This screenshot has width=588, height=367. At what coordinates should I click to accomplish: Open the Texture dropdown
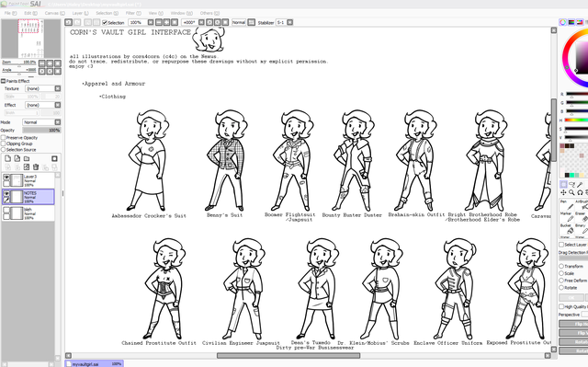tap(43, 88)
